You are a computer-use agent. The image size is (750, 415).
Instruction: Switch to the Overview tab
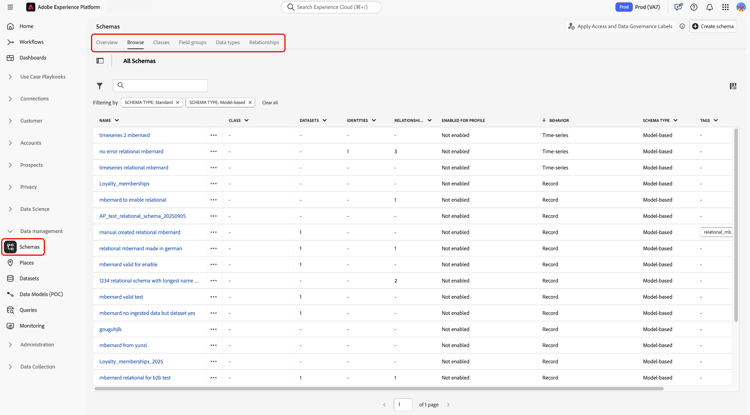coord(107,42)
